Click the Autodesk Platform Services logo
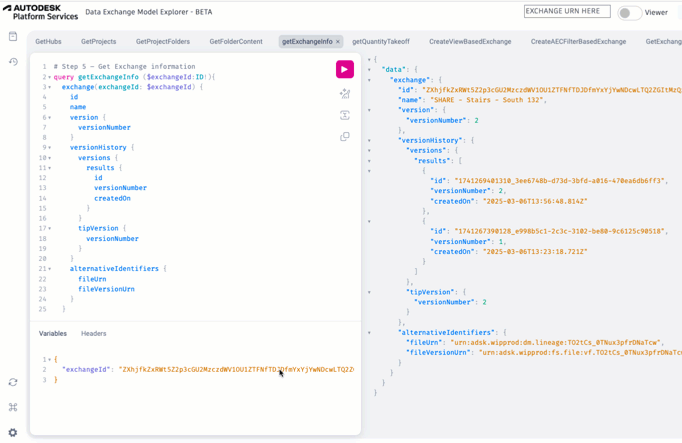 (40, 12)
